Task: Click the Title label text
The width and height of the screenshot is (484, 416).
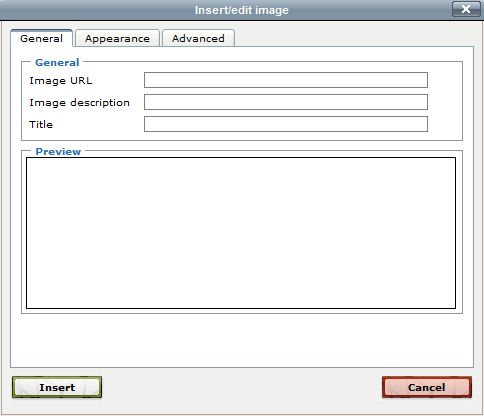Action: pos(41,124)
